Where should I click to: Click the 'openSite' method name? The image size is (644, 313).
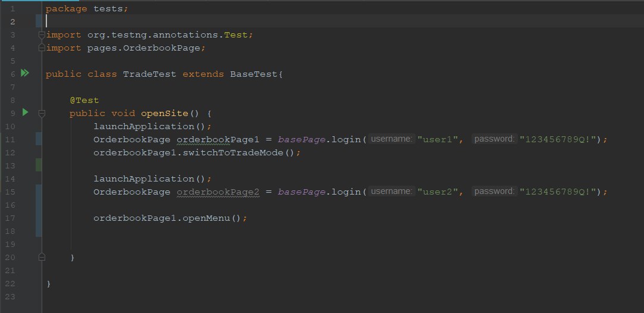click(164, 114)
